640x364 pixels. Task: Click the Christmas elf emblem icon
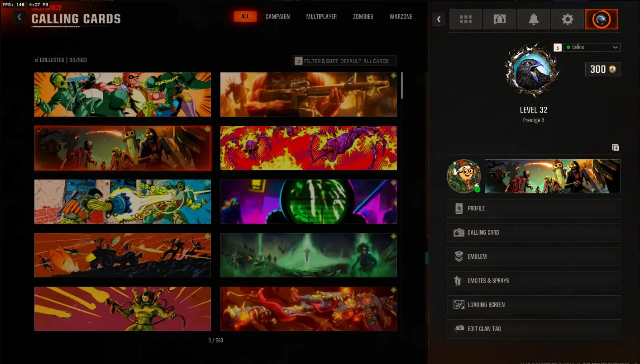coord(464,176)
